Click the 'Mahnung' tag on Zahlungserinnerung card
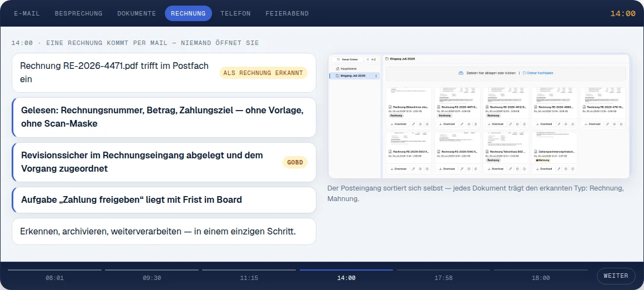This screenshot has width=644, height=290. [542, 160]
